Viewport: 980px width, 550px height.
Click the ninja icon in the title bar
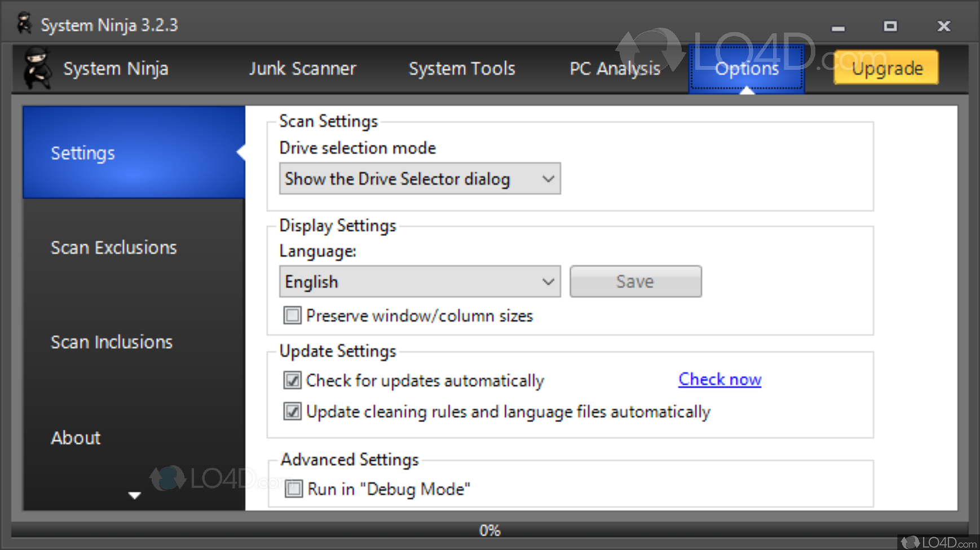click(x=24, y=23)
